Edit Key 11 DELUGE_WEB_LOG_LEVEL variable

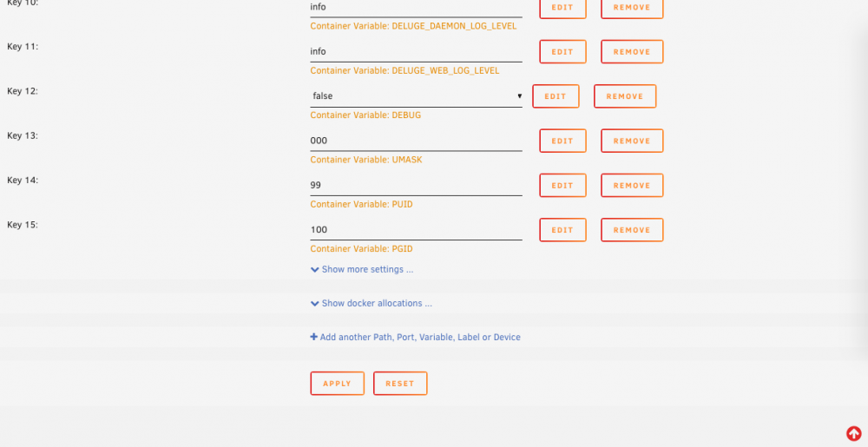pyautogui.click(x=562, y=52)
